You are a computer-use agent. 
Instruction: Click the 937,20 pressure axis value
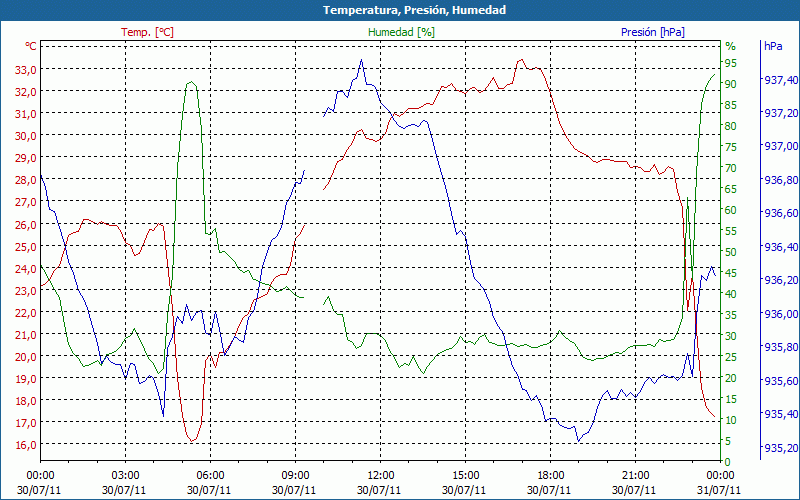pyautogui.click(x=781, y=113)
